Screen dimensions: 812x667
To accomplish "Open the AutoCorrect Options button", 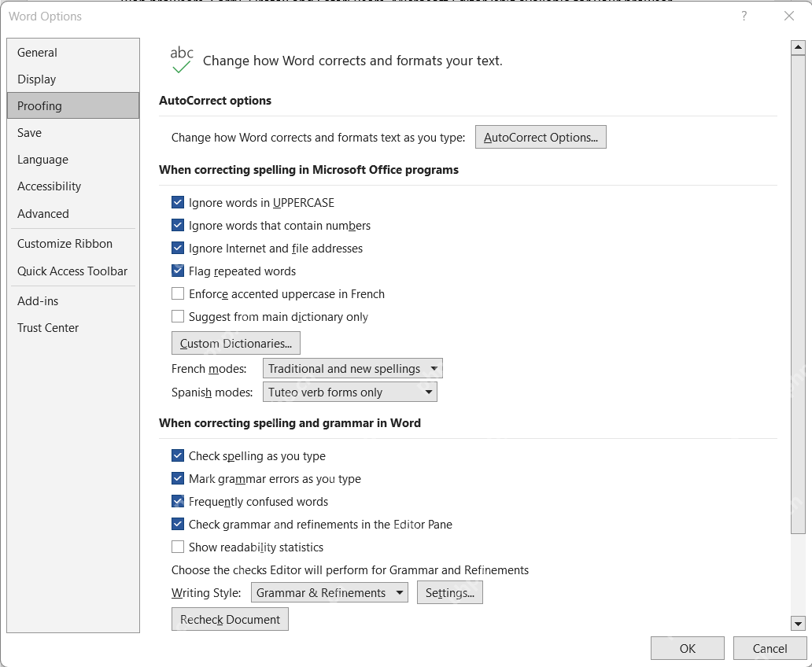I will 541,137.
